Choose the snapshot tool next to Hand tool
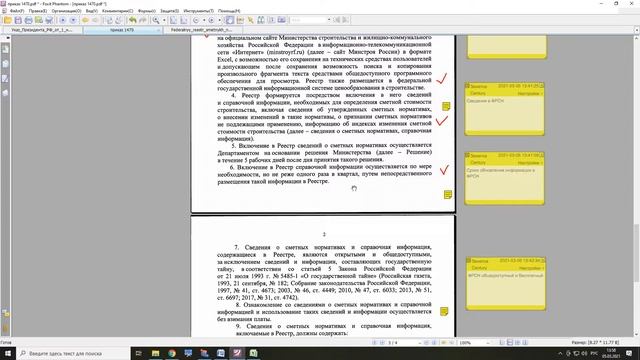 coord(240,20)
